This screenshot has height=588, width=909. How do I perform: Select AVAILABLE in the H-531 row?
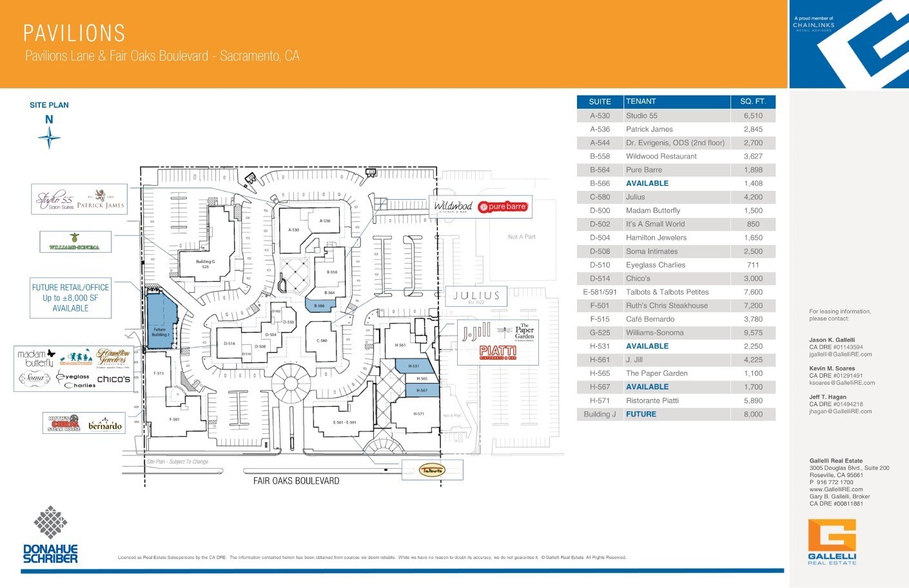(x=647, y=346)
